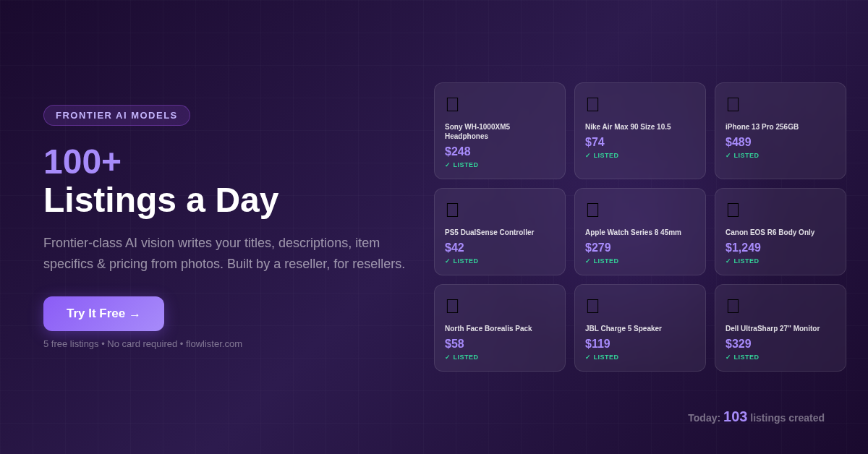Click the Sony WH-1000XM5 Headphones card icon
868x454 pixels.
pos(452,104)
